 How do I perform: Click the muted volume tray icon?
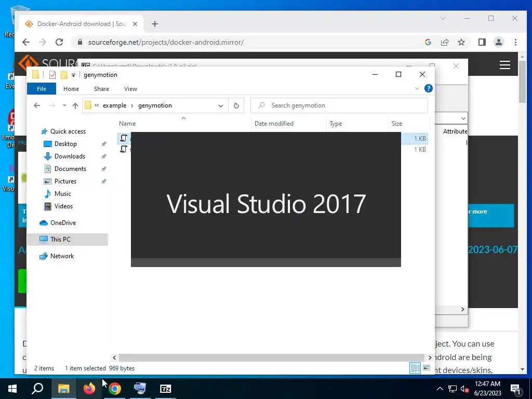[x=464, y=389]
